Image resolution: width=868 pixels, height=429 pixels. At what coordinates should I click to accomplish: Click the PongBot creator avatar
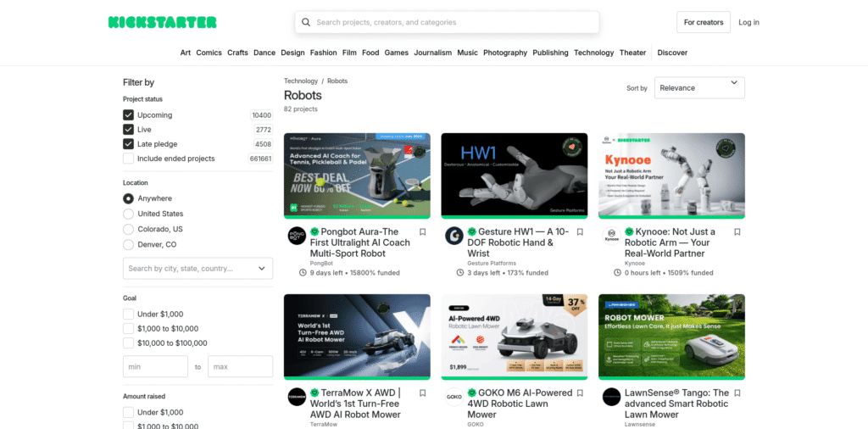(x=297, y=236)
